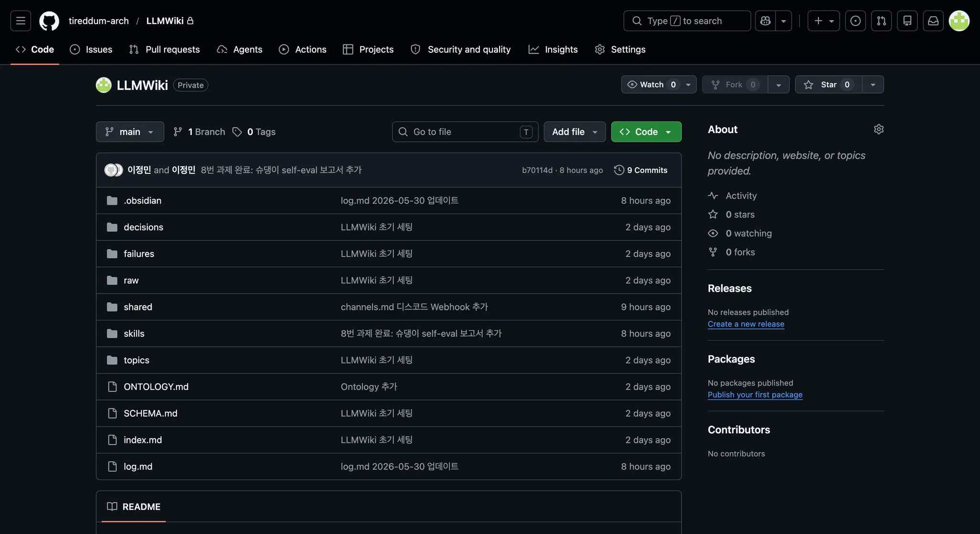980x534 pixels.
Task: Open the user profile avatar menu
Action: [959, 21]
